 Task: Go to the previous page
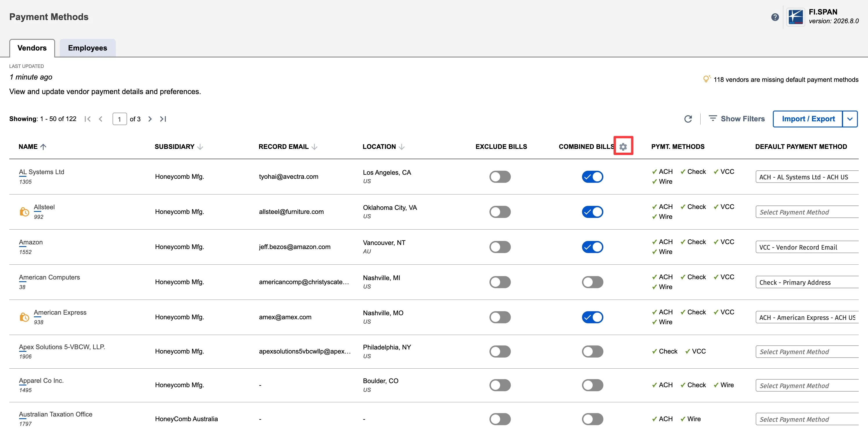click(100, 119)
